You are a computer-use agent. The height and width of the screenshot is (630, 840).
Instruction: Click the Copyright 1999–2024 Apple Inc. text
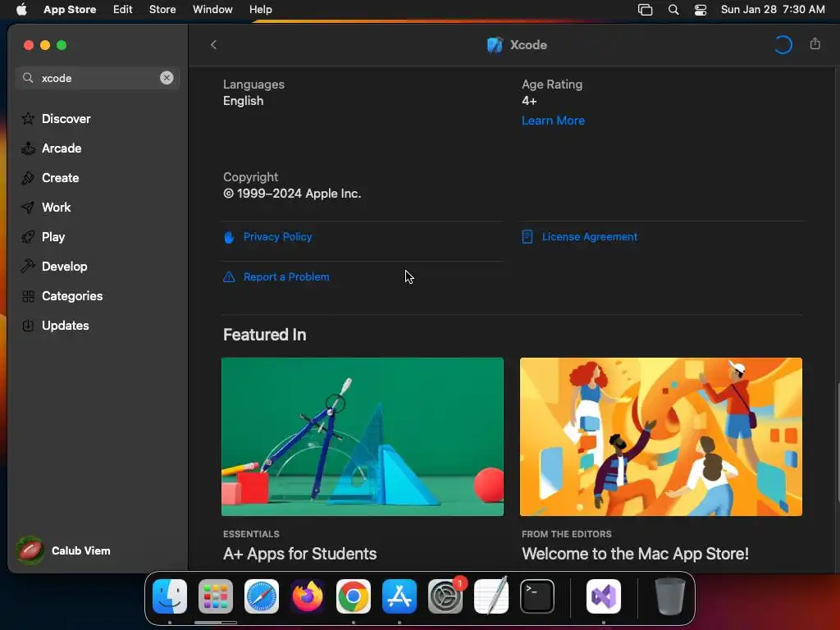292,194
